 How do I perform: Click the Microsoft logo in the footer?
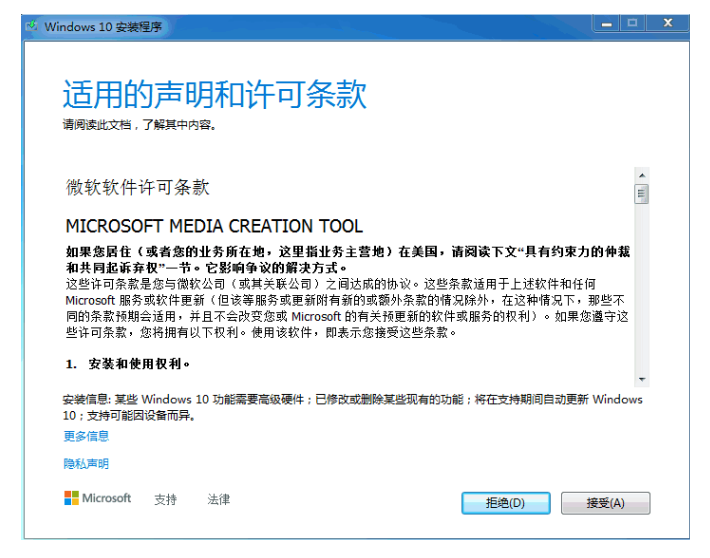98,498
